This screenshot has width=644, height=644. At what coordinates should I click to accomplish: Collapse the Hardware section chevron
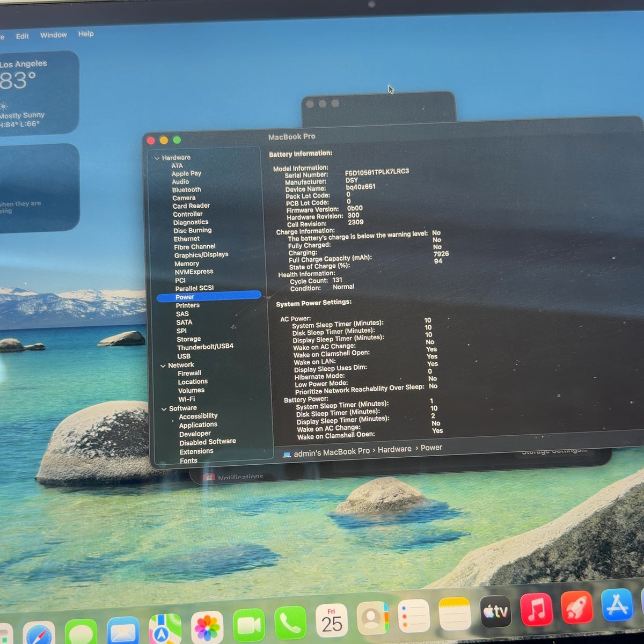coord(157,158)
